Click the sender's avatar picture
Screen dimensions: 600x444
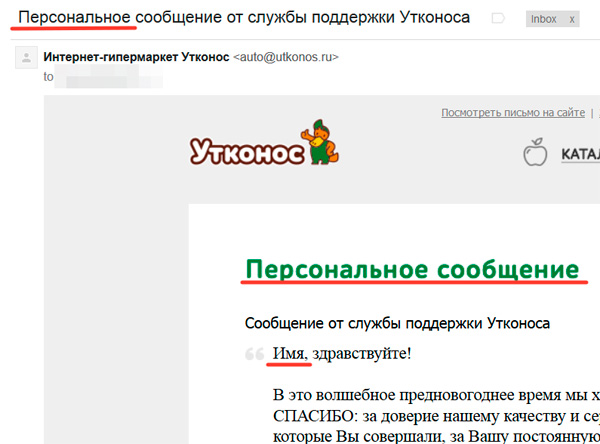(24, 57)
